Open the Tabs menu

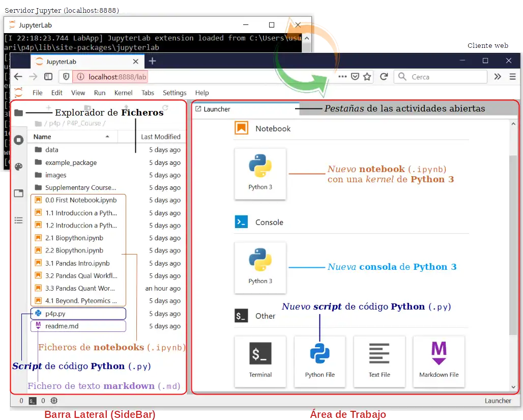tap(148, 93)
